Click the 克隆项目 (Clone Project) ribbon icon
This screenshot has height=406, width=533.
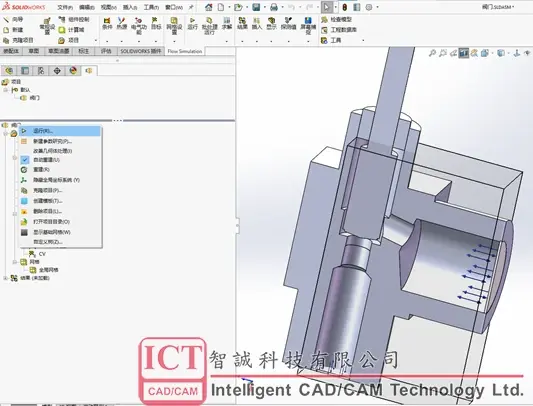tap(18, 40)
